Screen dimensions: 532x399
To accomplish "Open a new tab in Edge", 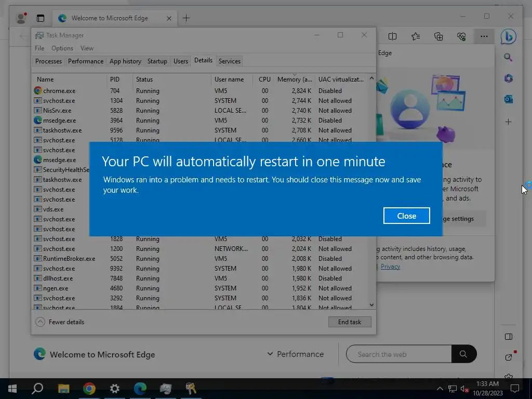I will [187, 18].
